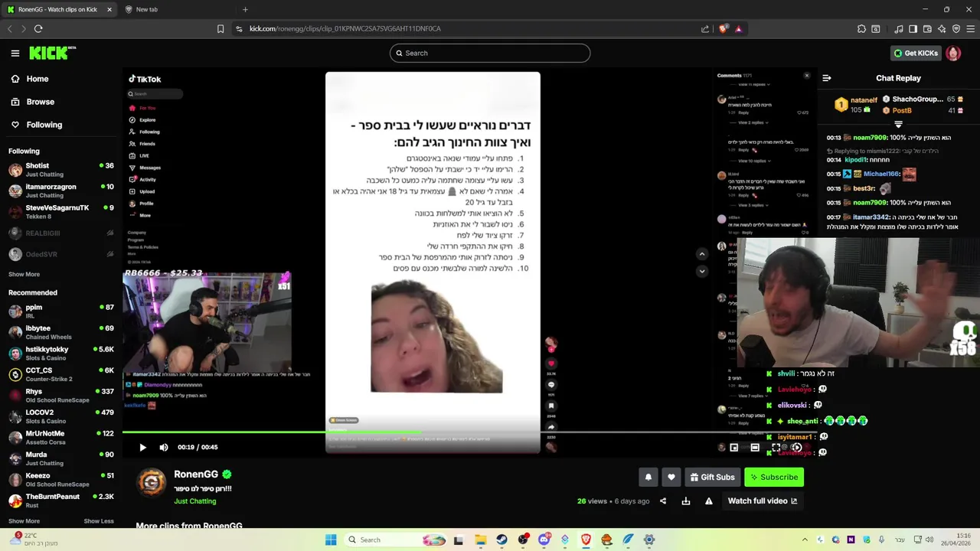Open Discord from the taskbar
The height and width of the screenshot is (551, 980).
pyautogui.click(x=544, y=540)
